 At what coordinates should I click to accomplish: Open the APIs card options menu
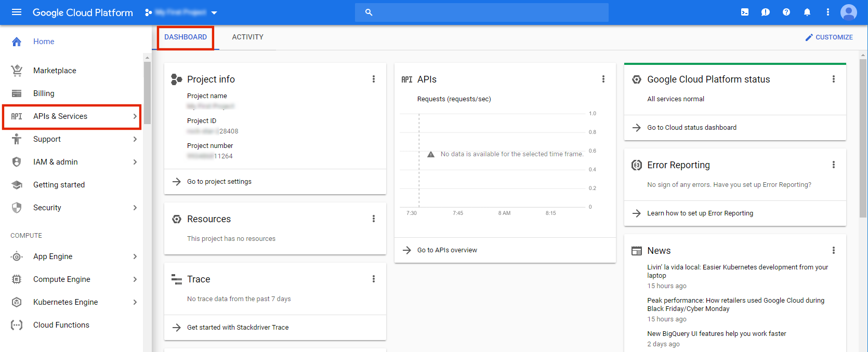tap(603, 79)
